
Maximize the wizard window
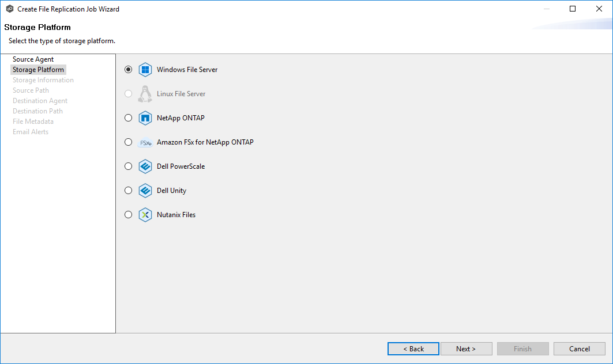573,9
